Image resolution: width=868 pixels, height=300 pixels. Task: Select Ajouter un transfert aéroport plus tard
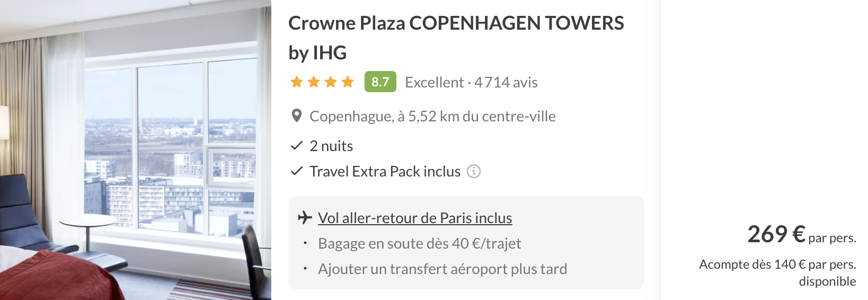[442, 269]
